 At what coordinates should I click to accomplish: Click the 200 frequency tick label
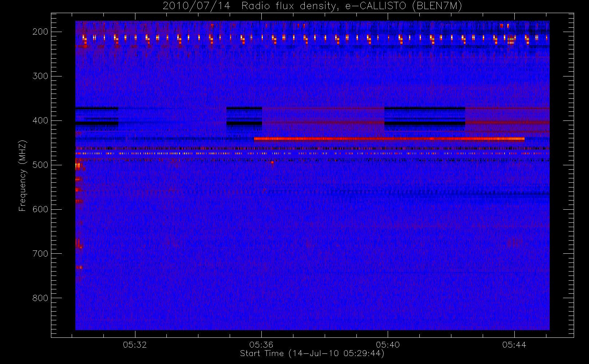[40, 32]
